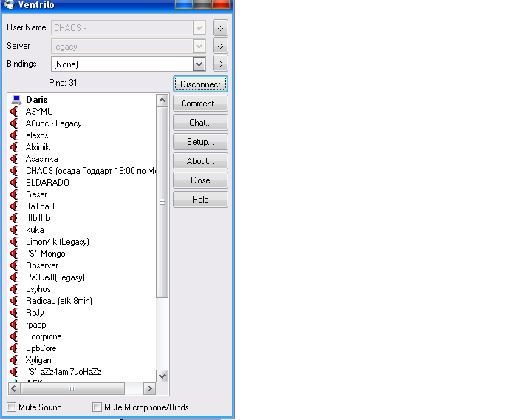
Task: Select user alexos in the list
Action: click(37, 135)
